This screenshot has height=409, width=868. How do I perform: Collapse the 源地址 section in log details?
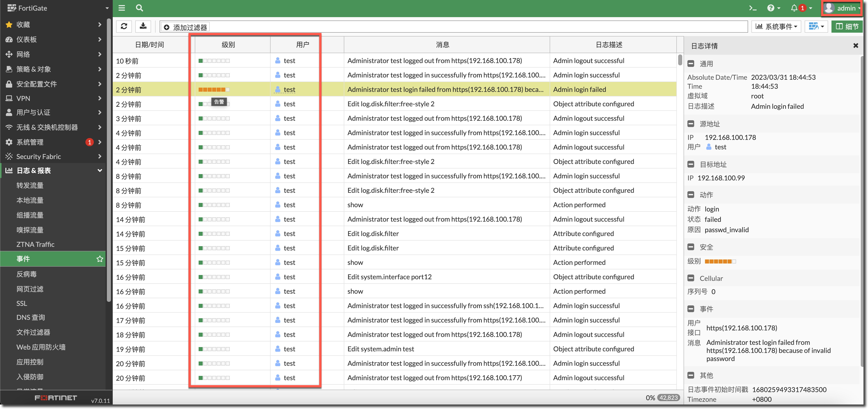pos(691,124)
